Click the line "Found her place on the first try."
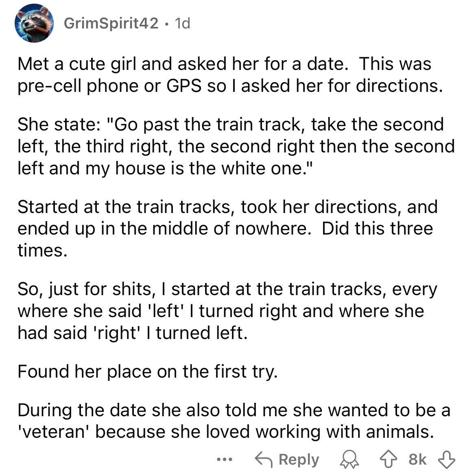Screen dimensions: 476x476 coord(147,372)
